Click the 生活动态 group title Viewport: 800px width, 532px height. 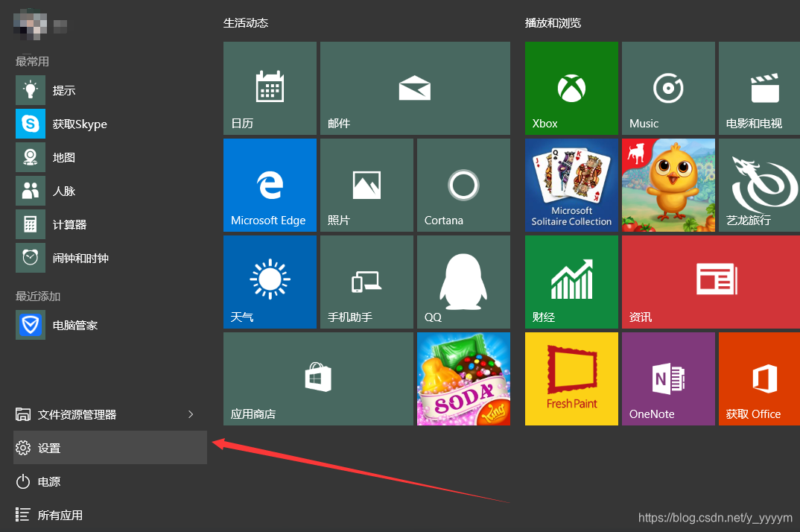[x=246, y=23]
